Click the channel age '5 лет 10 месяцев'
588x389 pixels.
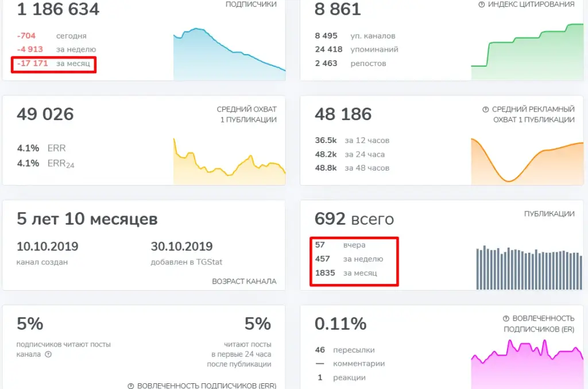87,219
